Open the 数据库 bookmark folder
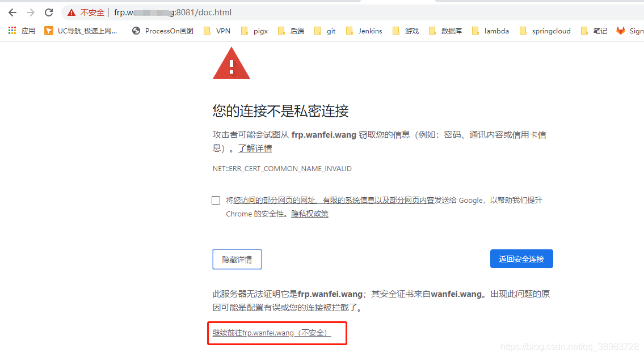The image size is (644, 357). (x=445, y=31)
